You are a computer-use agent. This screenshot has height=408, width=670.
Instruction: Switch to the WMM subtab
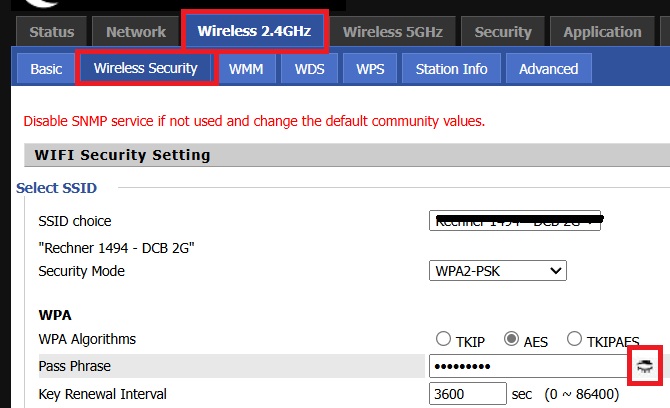(246, 69)
